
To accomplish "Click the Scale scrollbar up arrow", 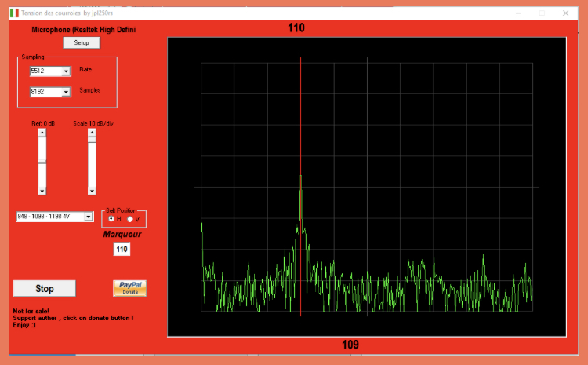I will coord(92,133).
